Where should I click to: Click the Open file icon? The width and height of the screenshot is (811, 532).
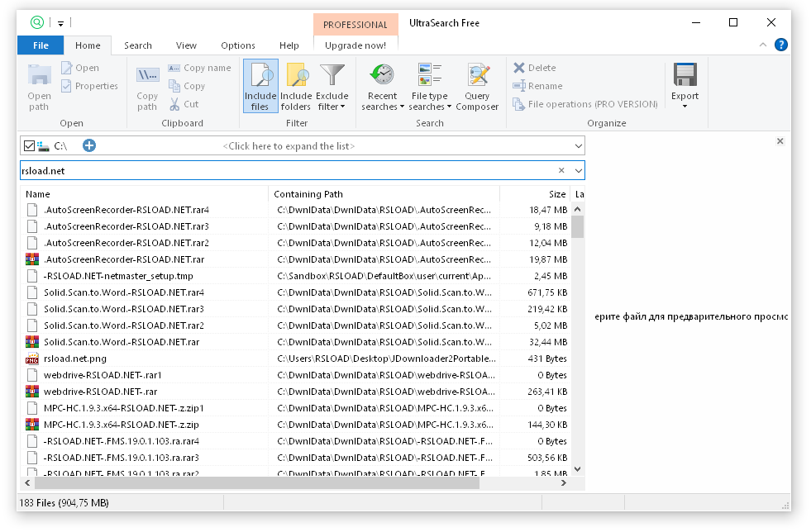pyautogui.click(x=66, y=68)
